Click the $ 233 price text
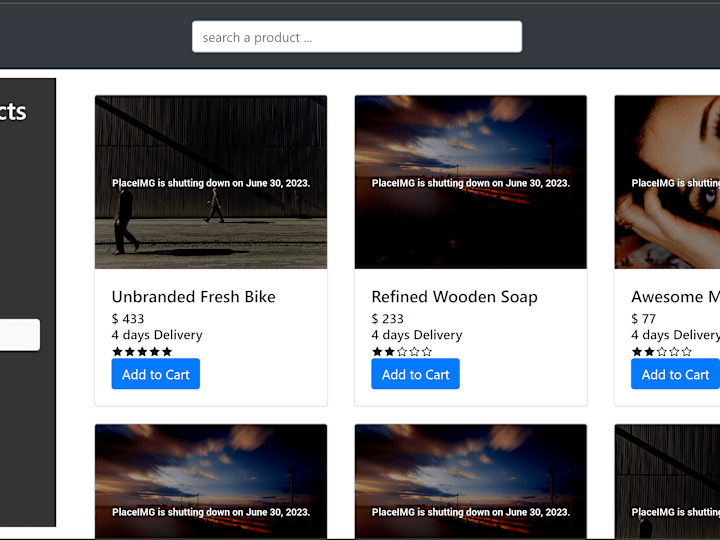The image size is (720, 540). coord(388,319)
